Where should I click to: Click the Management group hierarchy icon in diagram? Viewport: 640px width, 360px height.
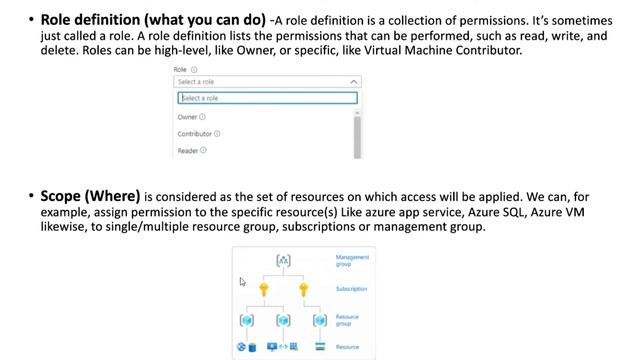pyautogui.click(x=283, y=260)
